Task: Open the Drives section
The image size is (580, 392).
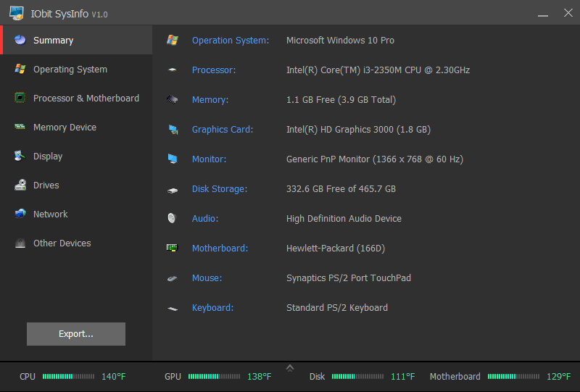Action: tap(76, 185)
